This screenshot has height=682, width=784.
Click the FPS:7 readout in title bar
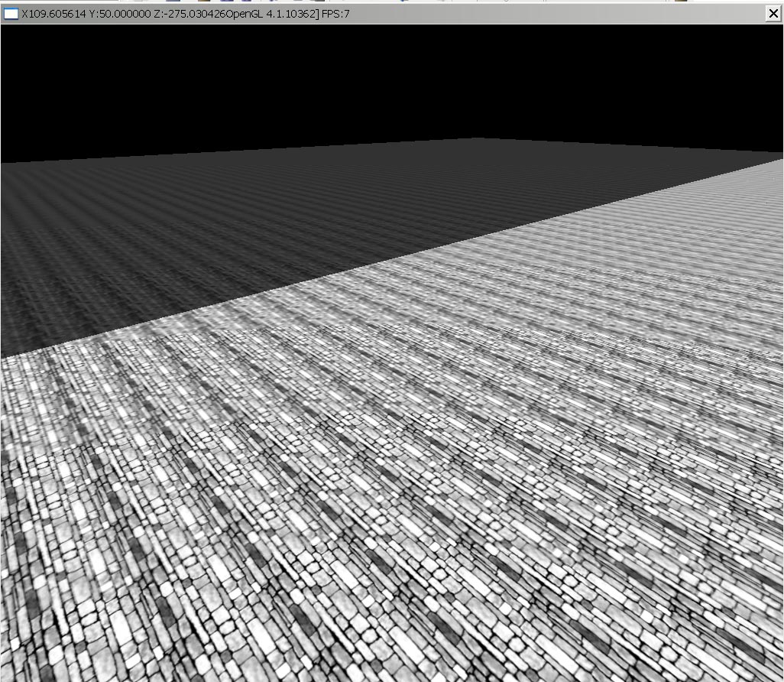(x=335, y=14)
